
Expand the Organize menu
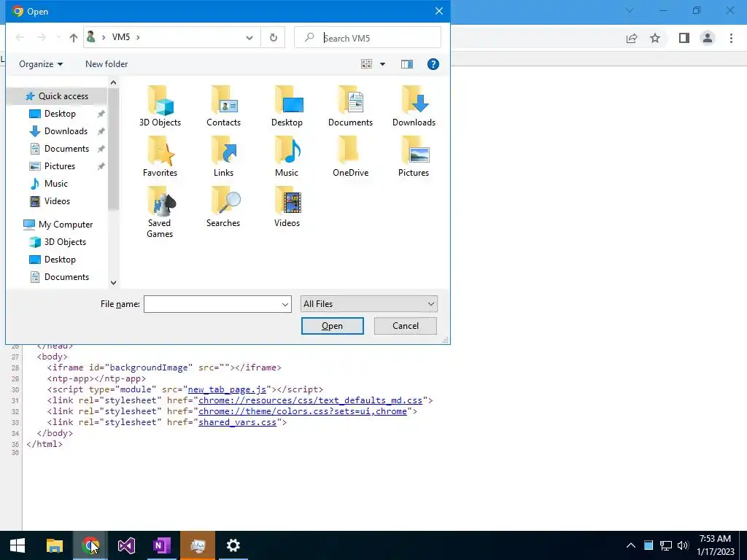pyautogui.click(x=41, y=64)
